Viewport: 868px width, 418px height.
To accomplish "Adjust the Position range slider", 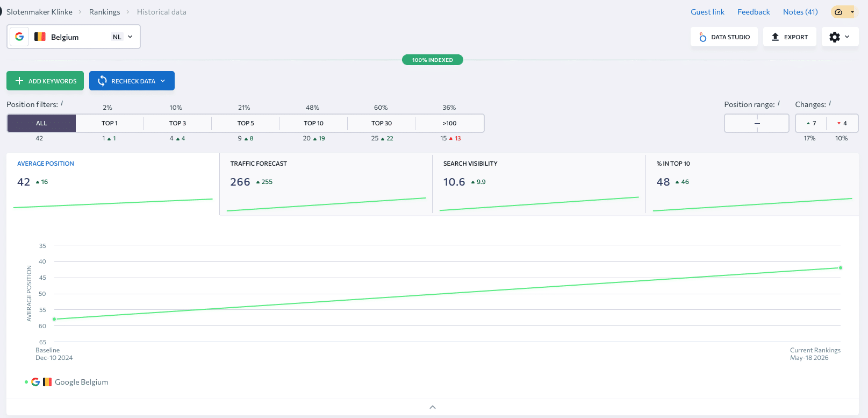I will click(x=757, y=123).
